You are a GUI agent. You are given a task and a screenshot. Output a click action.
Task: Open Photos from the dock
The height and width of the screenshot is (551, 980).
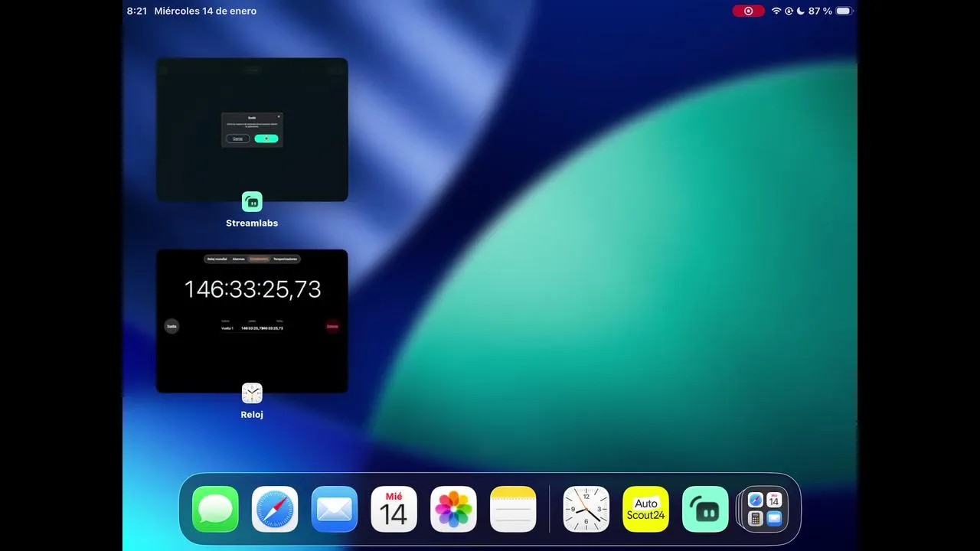[x=454, y=509]
